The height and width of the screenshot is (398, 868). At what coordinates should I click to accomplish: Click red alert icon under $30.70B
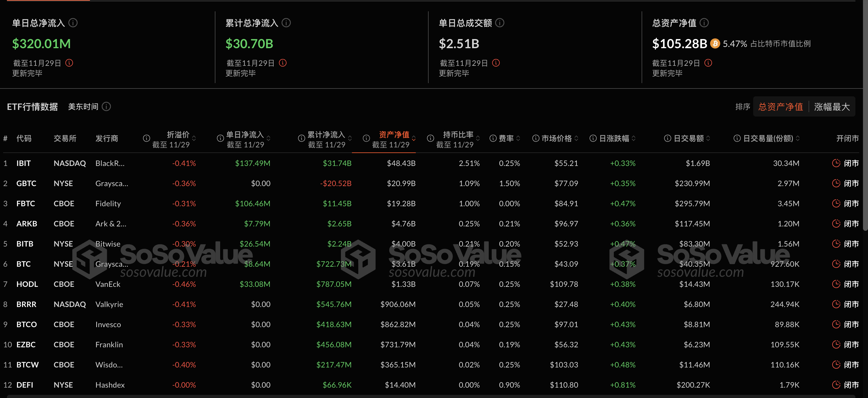click(283, 63)
